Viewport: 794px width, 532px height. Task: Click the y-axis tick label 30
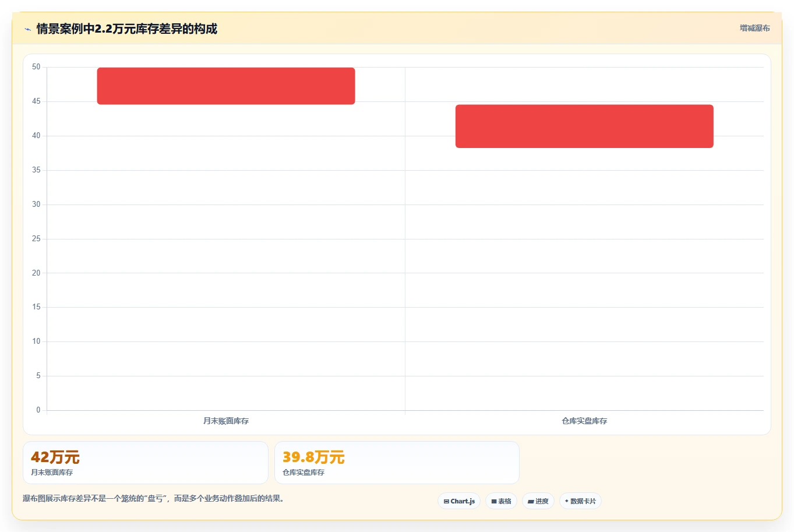tap(36, 205)
